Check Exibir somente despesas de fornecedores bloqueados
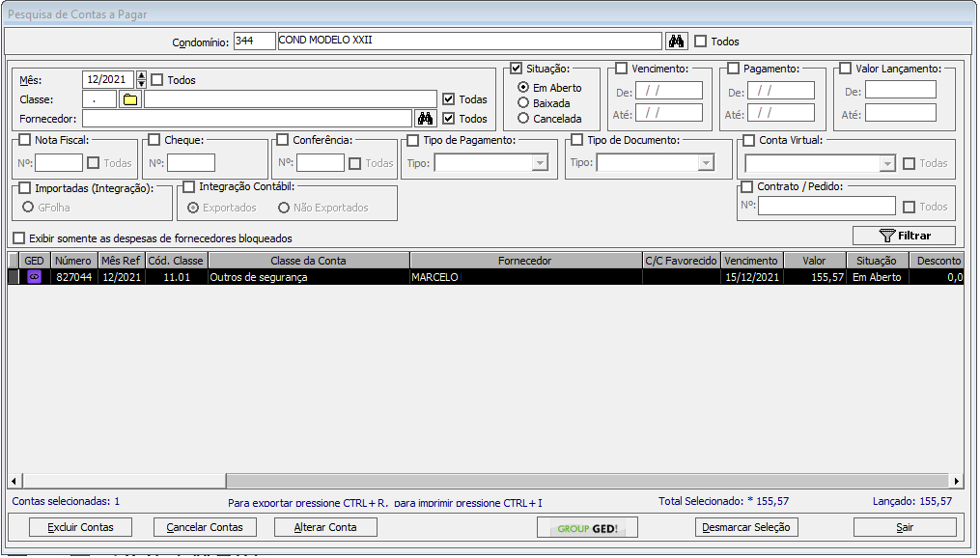 pyautogui.click(x=19, y=238)
